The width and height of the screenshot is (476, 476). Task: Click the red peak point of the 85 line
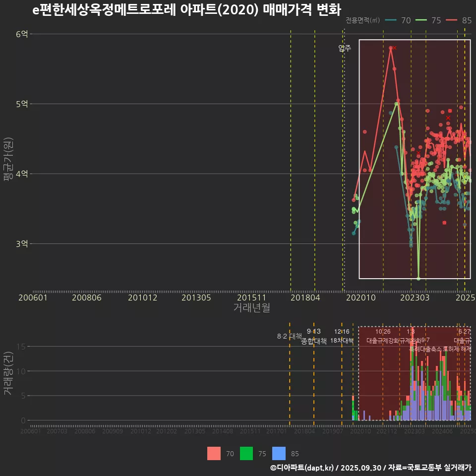[x=391, y=48]
